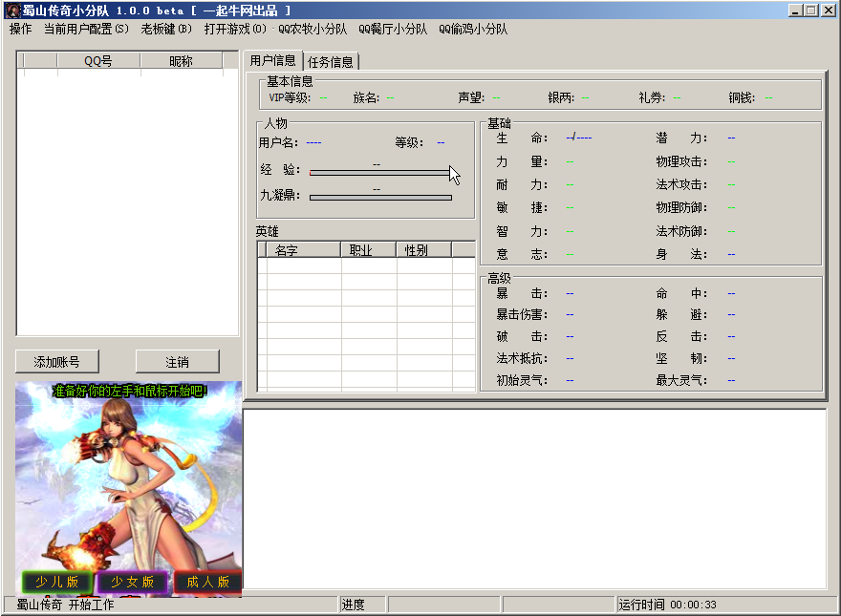The height and width of the screenshot is (616, 841).
Task: Click the 初始灵气 label
Action: point(522,381)
